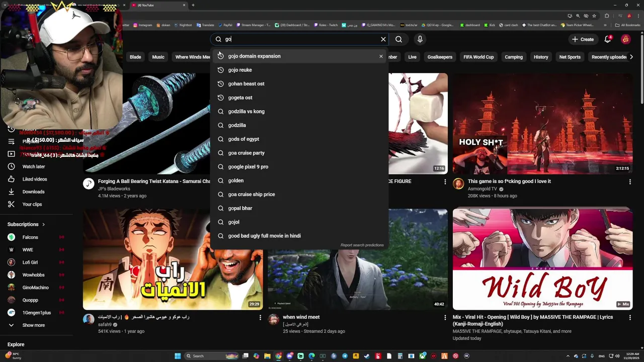The image size is (644, 362).
Task: Choose 'good bad ugly full movie in hindi'
Action: 299,236
